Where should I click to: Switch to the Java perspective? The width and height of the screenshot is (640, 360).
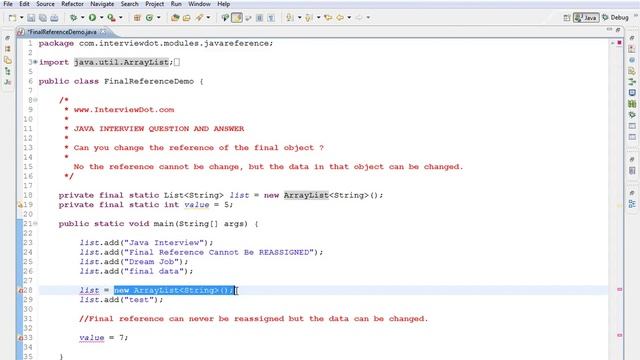(586, 18)
